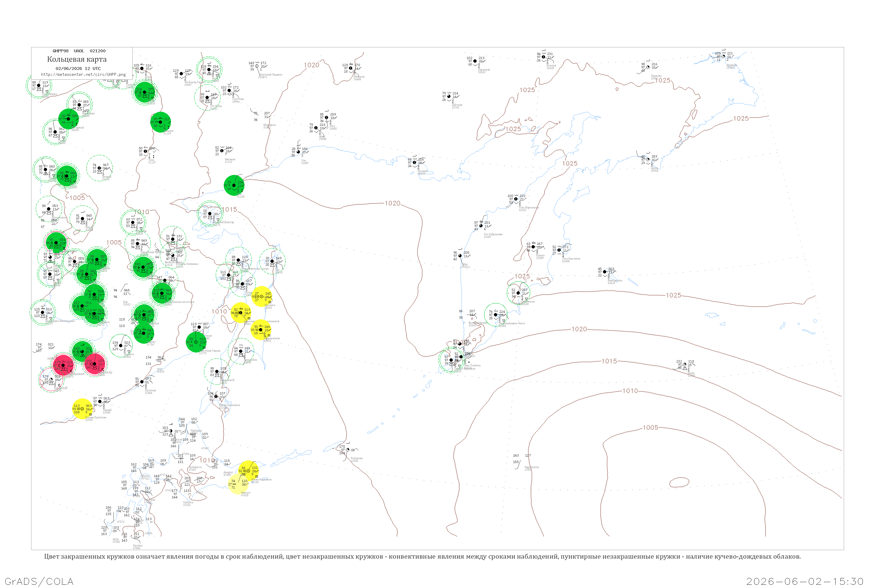
Task: Click the pale yellow Nemuro station circle
Action: (x=238, y=484)
